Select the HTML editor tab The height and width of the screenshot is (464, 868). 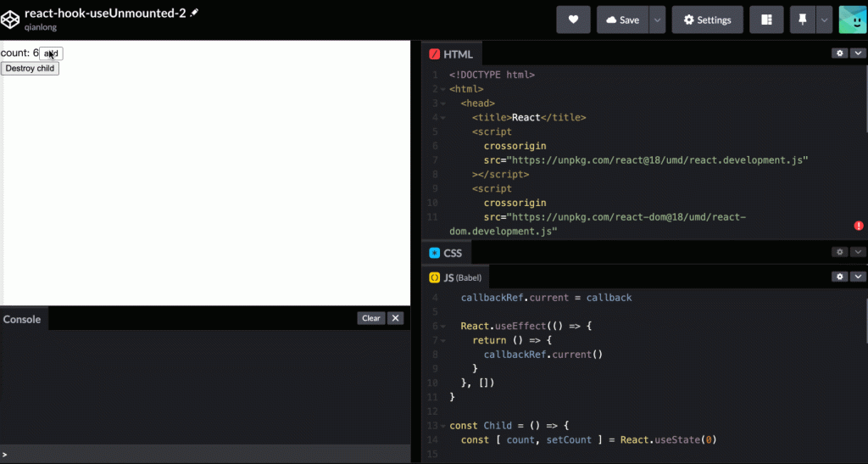coord(451,54)
